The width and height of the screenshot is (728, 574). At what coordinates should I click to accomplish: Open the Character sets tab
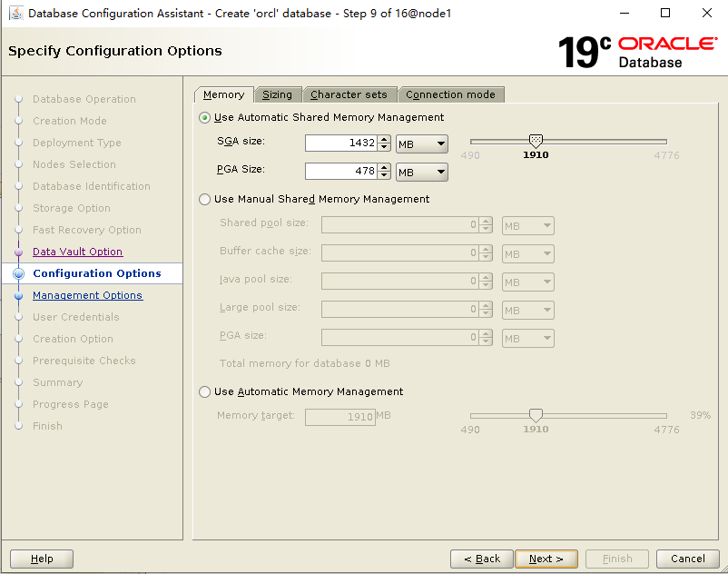pyautogui.click(x=349, y=94)
